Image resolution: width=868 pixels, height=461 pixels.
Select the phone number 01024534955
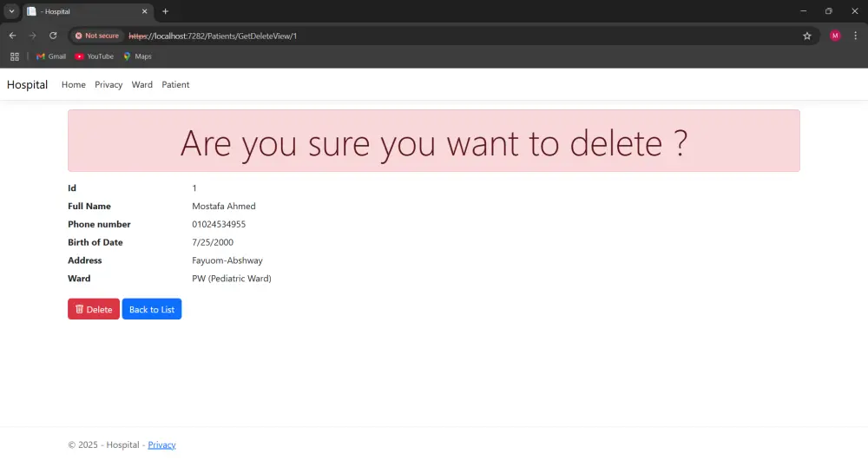(x=219, y=224)
